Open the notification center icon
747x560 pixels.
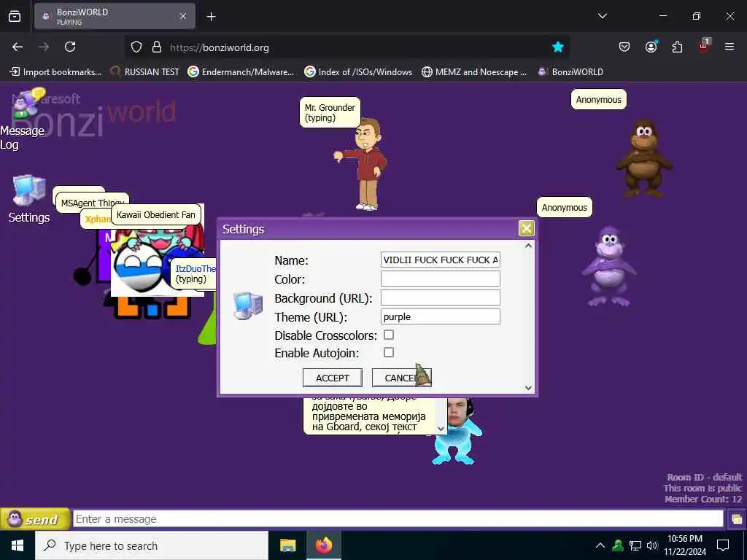(723, 545)
